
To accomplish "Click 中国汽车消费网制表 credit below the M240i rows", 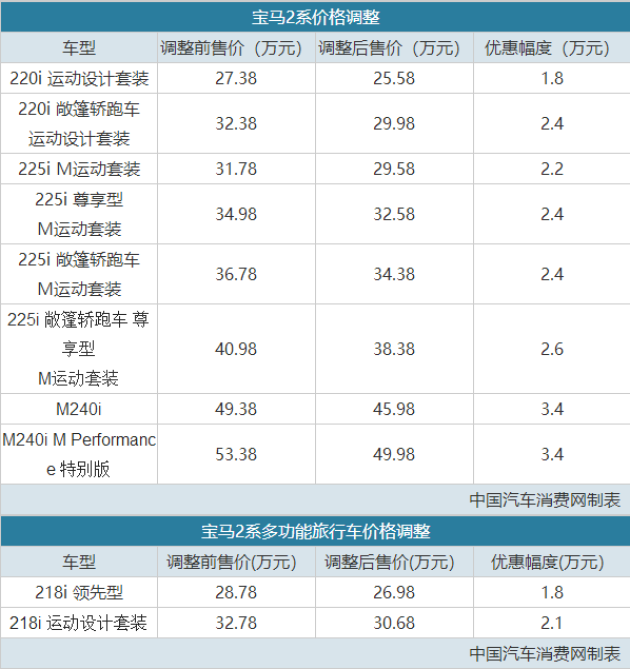I will [545, 500].
